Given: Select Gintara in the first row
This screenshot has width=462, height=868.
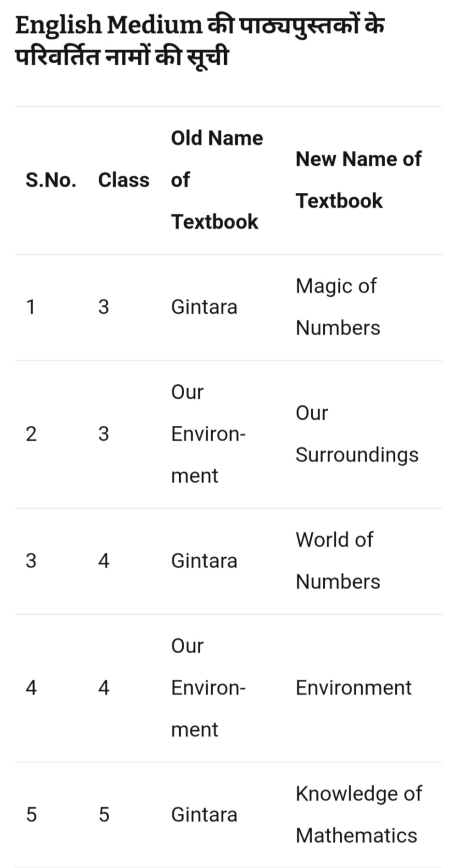Looking at the screenshot, I should [x=204, y=307].
